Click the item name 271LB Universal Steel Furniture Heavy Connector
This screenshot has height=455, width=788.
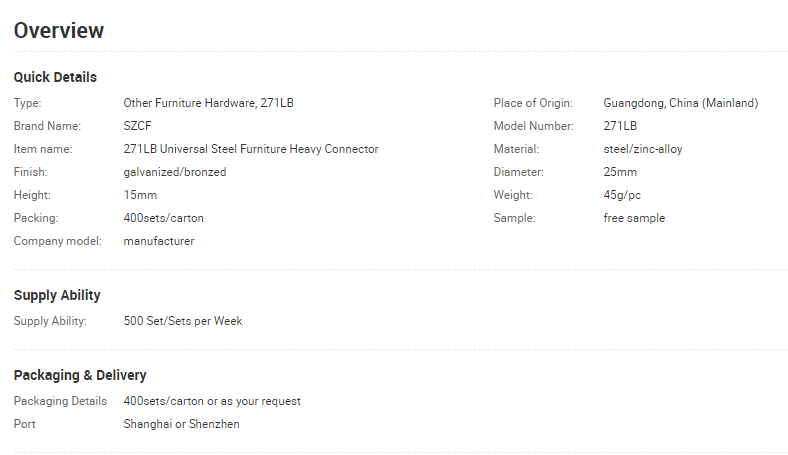[251, 149]
